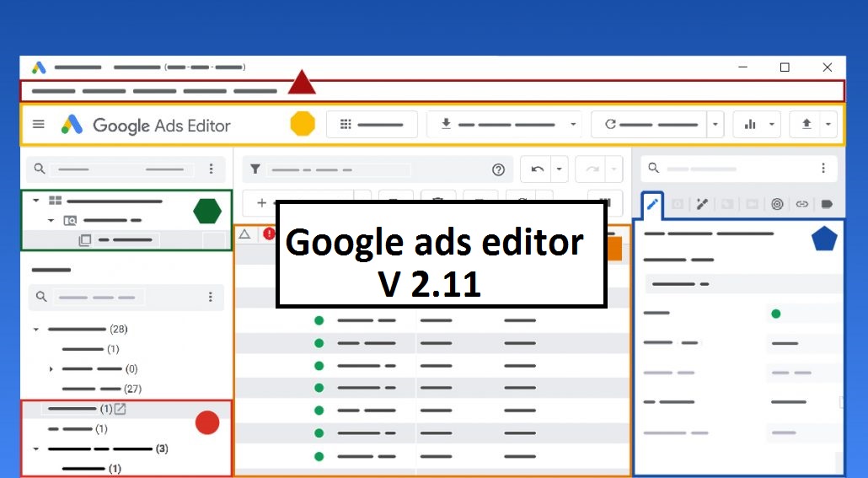Open the hamburger menu beside Google Ads Editor logo

pos(38,125)
